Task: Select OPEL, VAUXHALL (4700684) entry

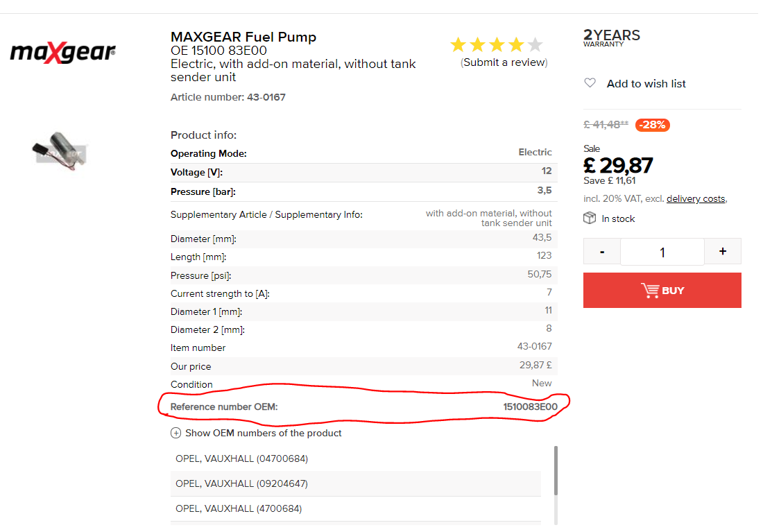Action: click(239, 508)
